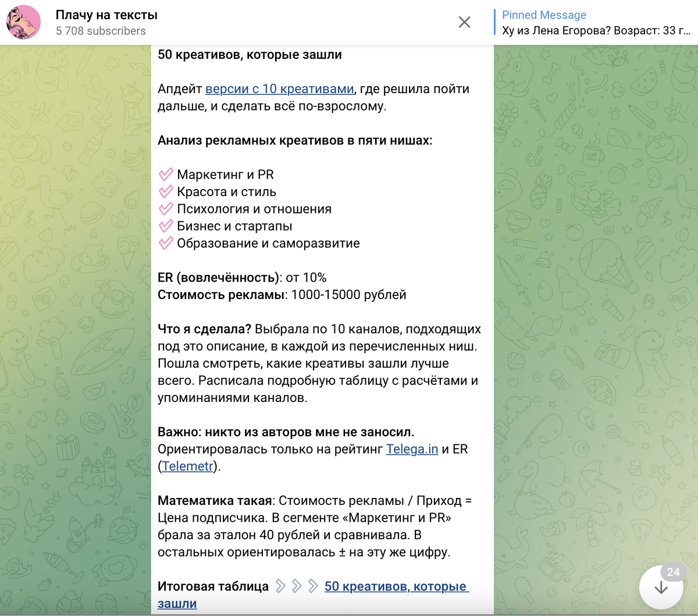Click the 50 креативов, которые зашли link

(397, 587)
